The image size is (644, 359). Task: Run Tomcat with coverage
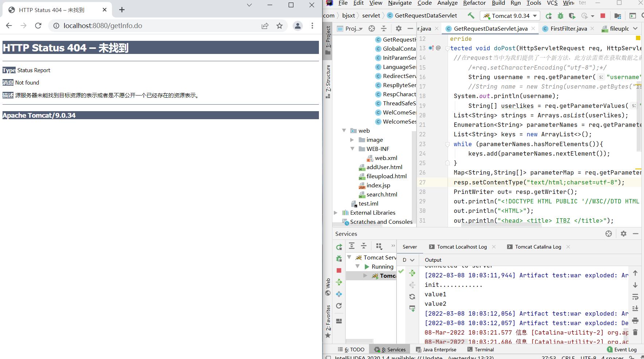[572, 16]
